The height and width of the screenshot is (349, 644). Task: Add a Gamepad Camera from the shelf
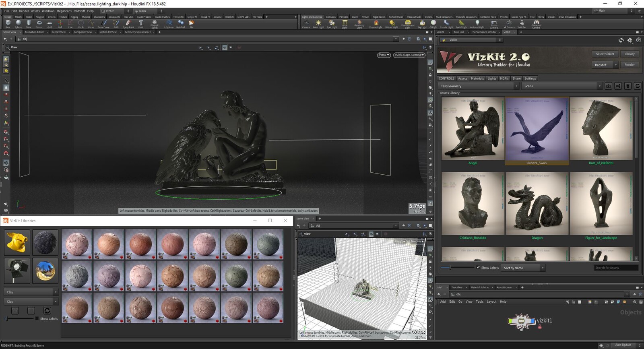[x=536, y=24]
